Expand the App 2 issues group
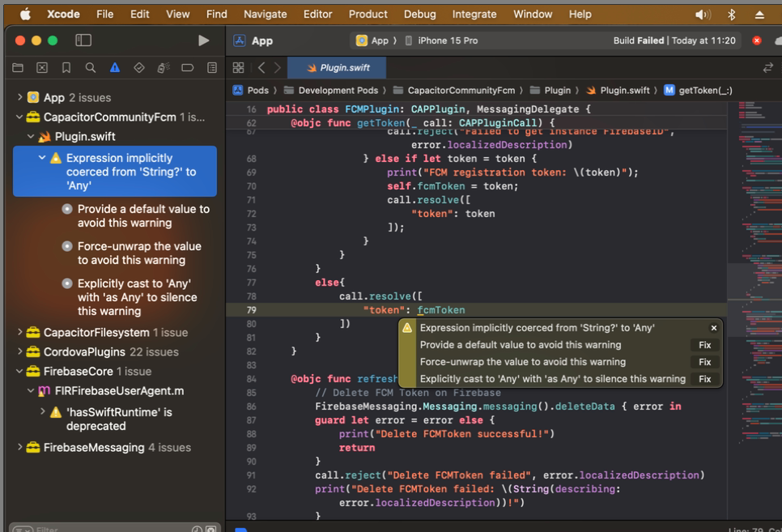 coord(19,97)
